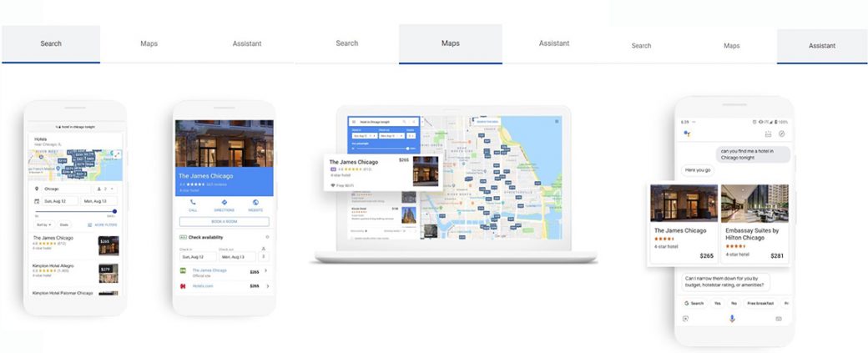Click the price slider handle in the laptop Maps panel
Viewport: 868px width, 353px height.
[x=407, y=149]
